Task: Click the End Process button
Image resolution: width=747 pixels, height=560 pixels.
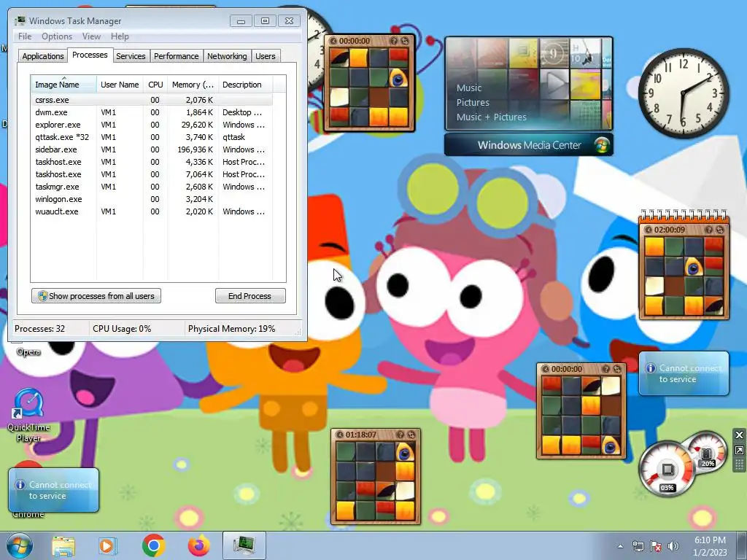Action: tap(250, 296)
